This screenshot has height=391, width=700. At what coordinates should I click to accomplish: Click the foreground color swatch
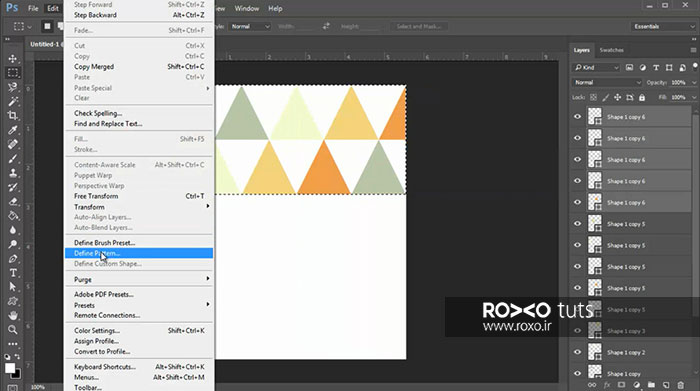[x=10, y=368]
